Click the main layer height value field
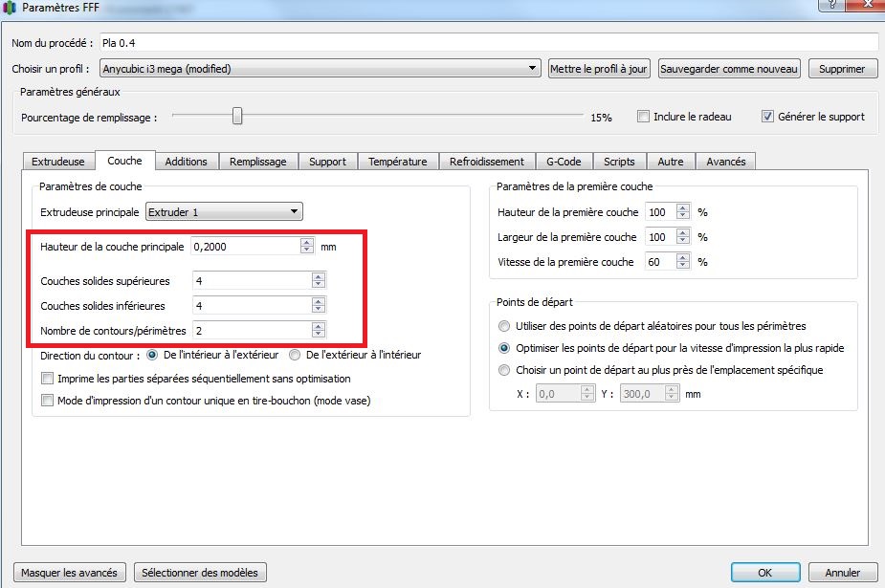This screenshot has height=588, width=885. coord(246,247)
